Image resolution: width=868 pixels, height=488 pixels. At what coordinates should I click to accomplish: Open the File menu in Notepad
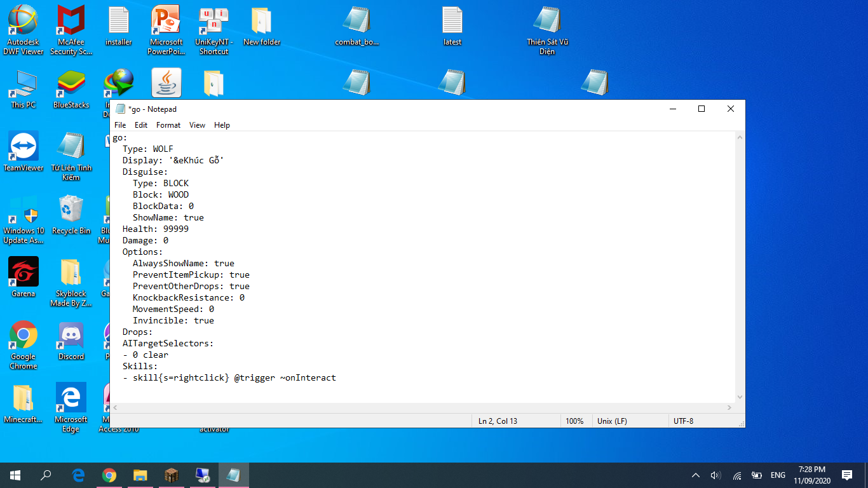120,125
